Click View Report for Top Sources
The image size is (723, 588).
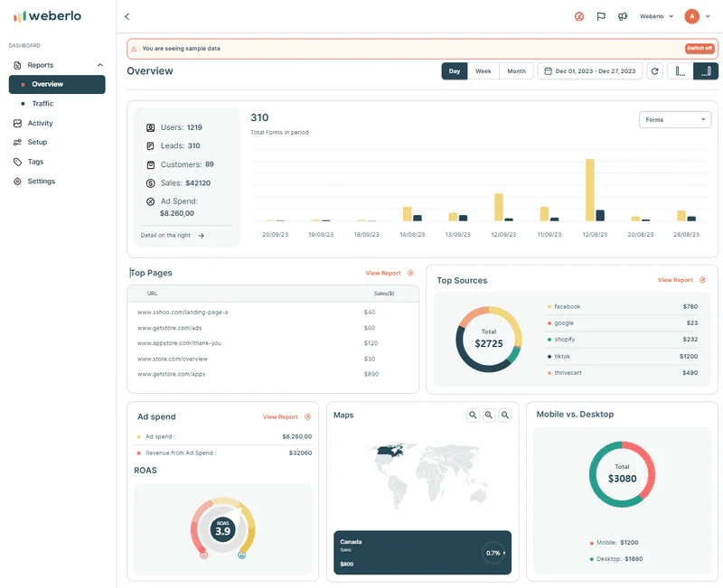pos(672,280)
